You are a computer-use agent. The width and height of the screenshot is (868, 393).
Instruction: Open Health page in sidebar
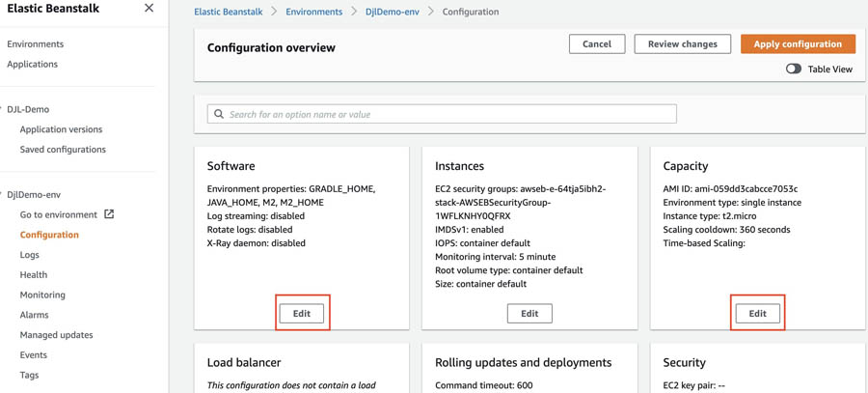[33, 275]
